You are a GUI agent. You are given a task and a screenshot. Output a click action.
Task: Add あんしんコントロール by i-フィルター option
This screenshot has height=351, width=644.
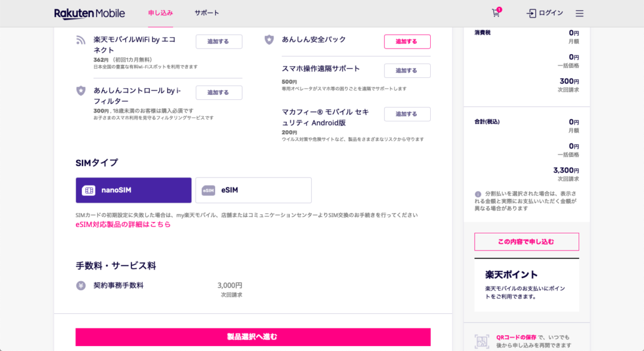coord(219,92)
